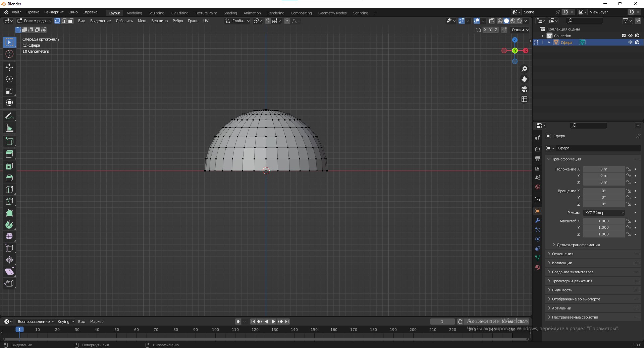Activate the Knife tool
644x348 pixels.
coord(9,201)
